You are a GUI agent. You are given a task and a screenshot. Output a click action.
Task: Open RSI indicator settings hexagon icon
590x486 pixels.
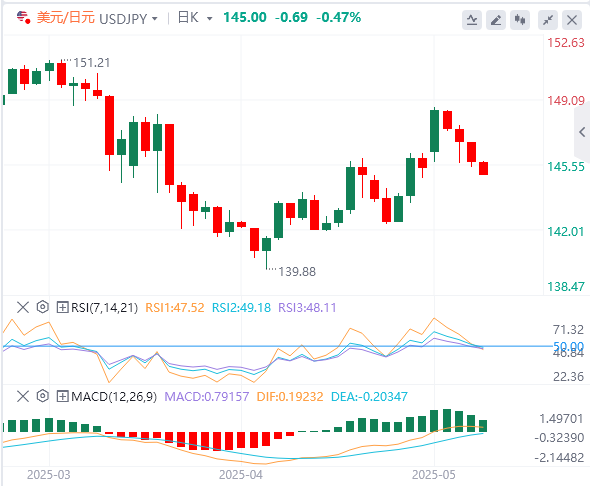[x=43, y=307]
